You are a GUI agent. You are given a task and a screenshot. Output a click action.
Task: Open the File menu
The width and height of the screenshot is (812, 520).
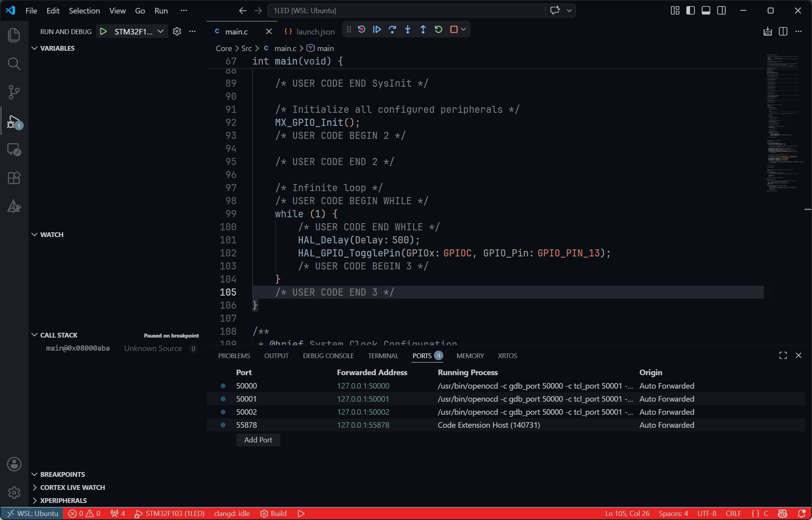pyautogui.click(x=31, y=11)
